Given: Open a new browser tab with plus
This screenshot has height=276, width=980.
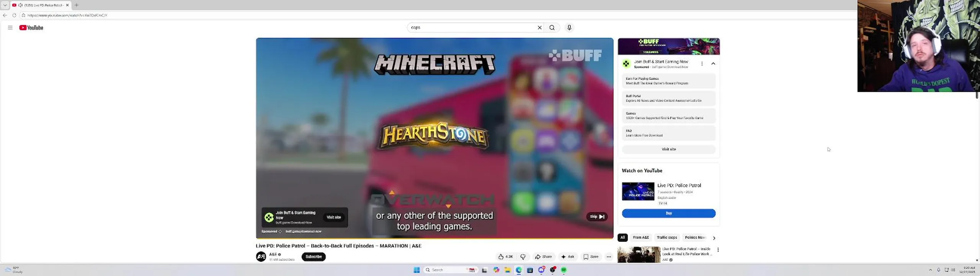Looking at the screenshot, I should [x=77, y=5].
